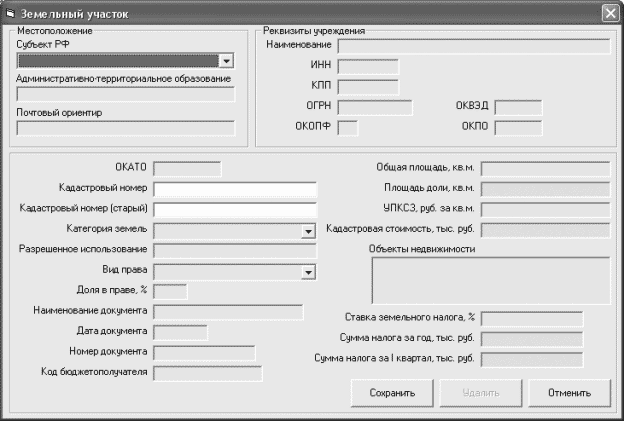Click the Доля в праве, % field

point(170,291)
